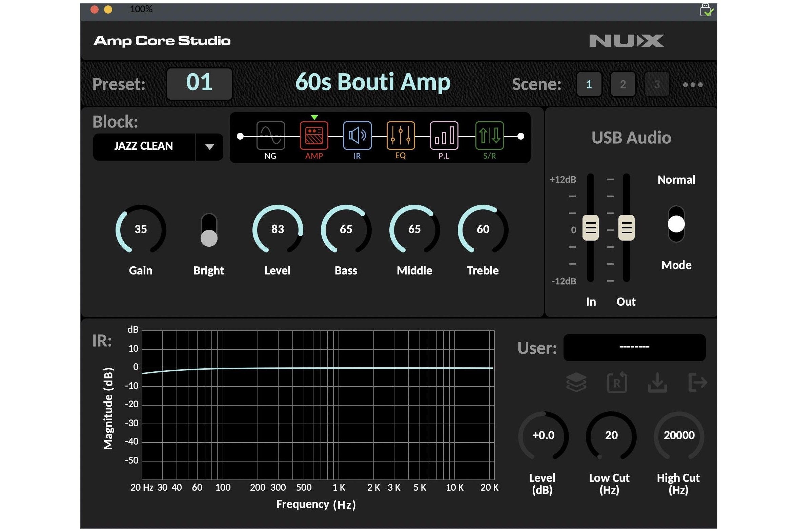This screenshot has width=798, height=532.
Task: Open the JAZZ CLEAN dropdown arrow
Action: pyautogui.click(x=210, y=147)
